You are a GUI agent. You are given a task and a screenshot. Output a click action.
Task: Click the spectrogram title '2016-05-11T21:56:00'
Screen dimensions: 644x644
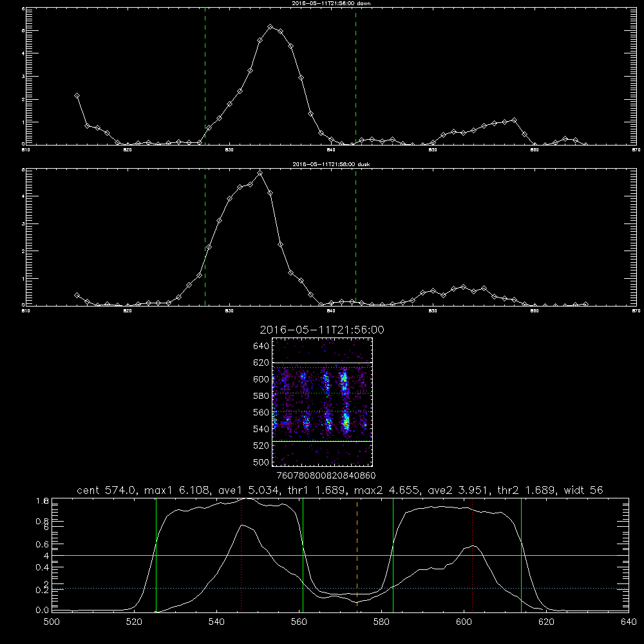tap(322, 330)
